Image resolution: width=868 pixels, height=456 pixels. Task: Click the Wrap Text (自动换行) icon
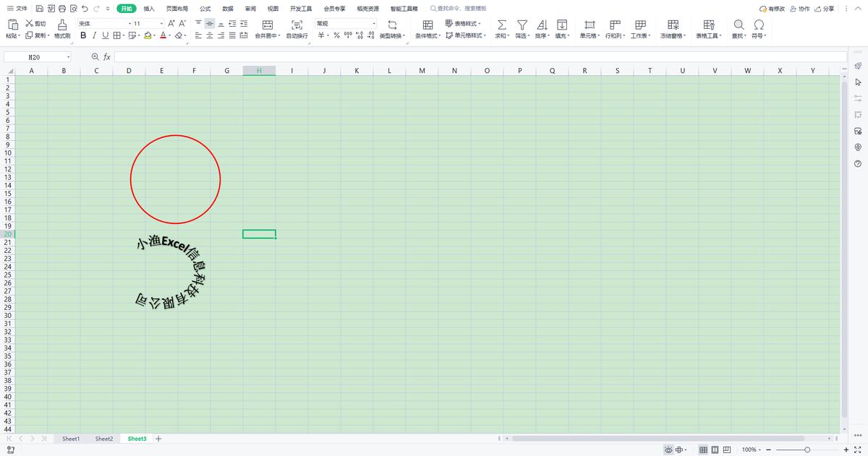click(297, 25)
